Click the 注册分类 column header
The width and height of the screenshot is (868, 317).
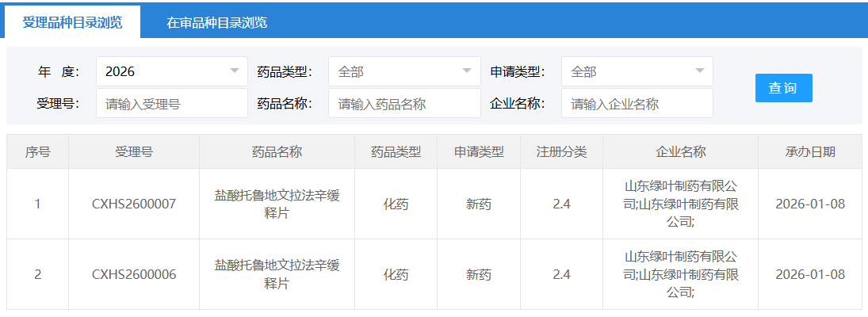(561, 152)
